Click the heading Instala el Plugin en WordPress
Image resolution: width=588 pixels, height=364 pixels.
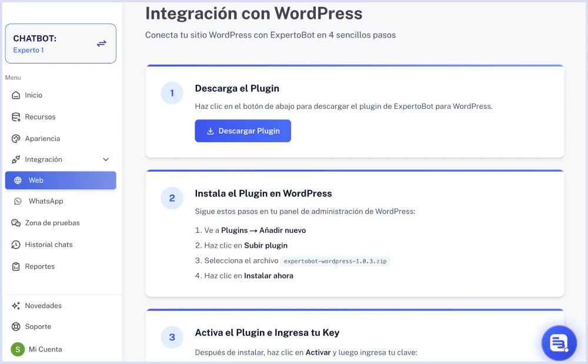point(263,193)
